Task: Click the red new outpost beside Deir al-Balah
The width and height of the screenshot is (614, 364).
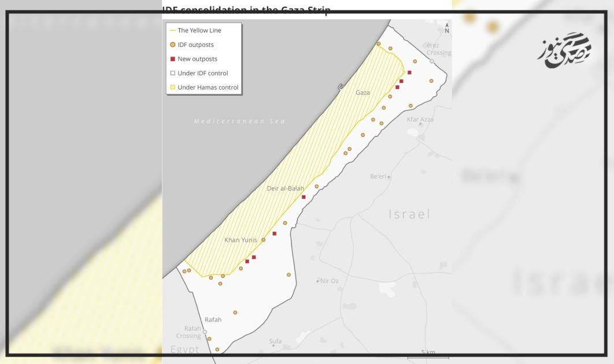Action: pos(304,197)
